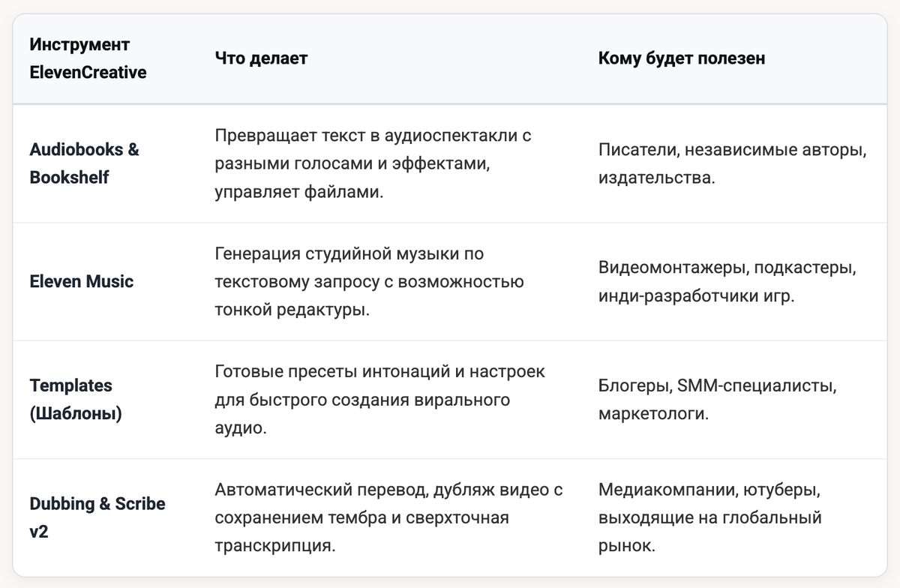Select the 'Audiobooks & Bookshelf' row title
This screenshot has width=900, height=588.
tap(84, 163)
